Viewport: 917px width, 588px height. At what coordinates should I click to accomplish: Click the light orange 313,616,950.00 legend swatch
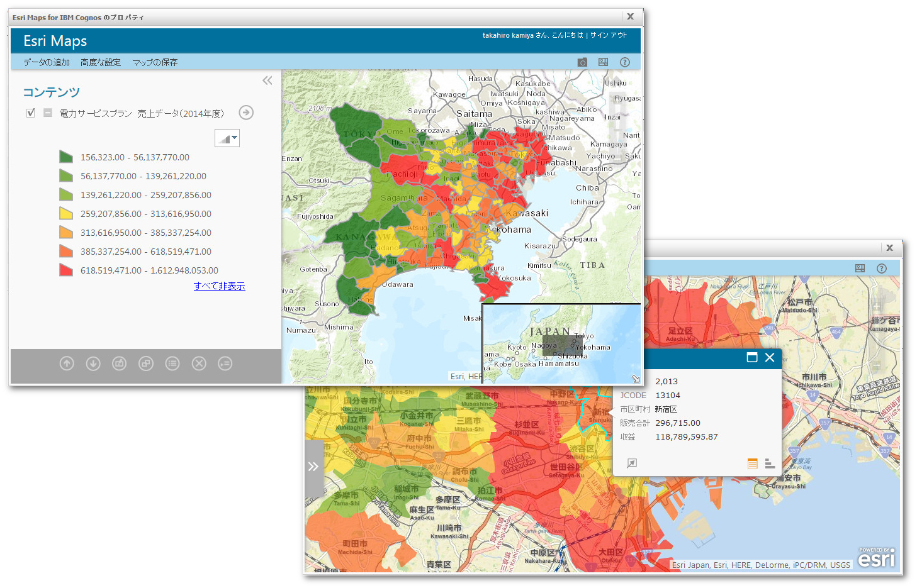coord(66,232)
